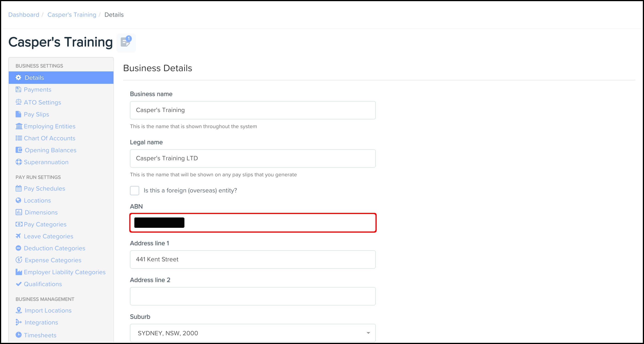644x344 pixels.
Task: Click the Casper's Training breadcrumb link
Action: click(x=72, y=15)
